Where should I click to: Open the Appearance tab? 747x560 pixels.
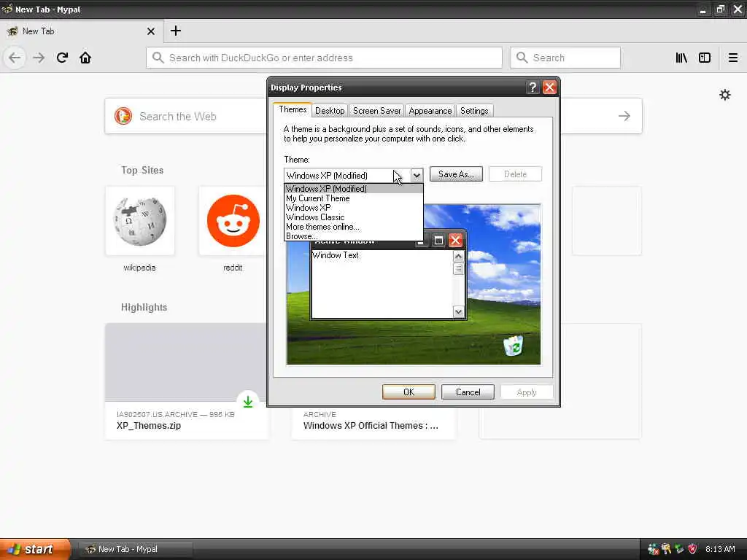coord(430,111)
